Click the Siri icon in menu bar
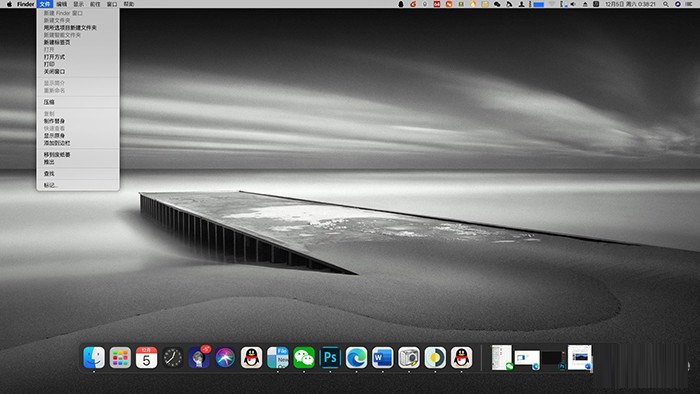 (x=678, y=4)
